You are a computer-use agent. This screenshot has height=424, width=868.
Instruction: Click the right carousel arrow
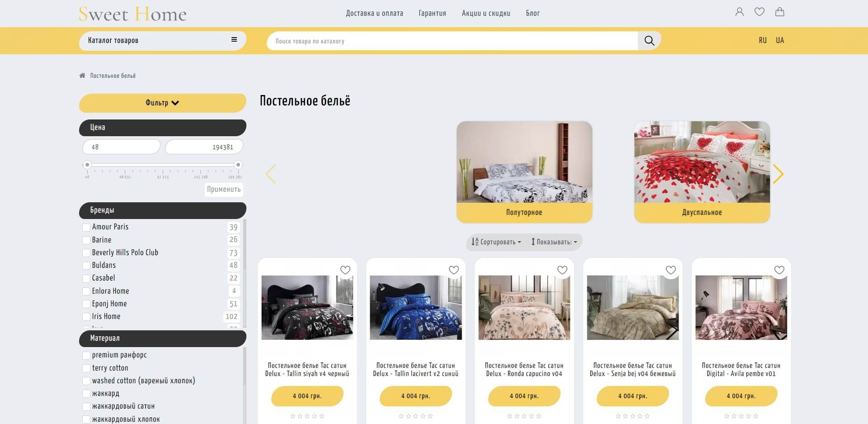click(x=778, y=174)
